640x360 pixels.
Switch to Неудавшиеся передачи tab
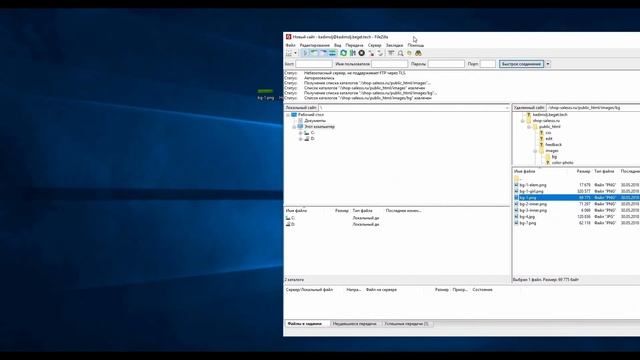tap(354, 324)
